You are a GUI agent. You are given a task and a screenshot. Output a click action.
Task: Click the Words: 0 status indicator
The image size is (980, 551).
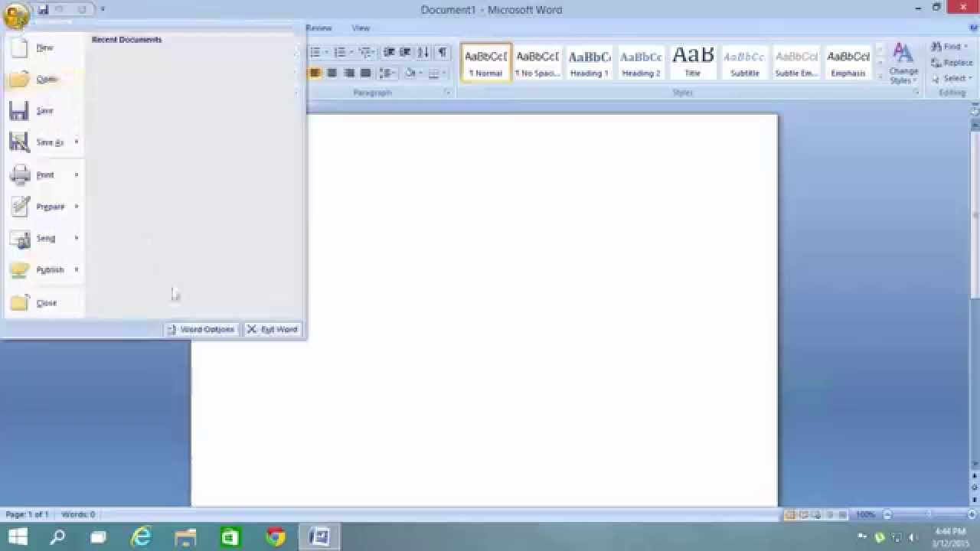point(77,515)
